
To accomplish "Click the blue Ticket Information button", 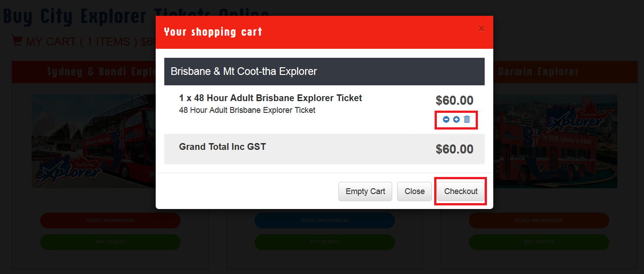I will 324,221.
